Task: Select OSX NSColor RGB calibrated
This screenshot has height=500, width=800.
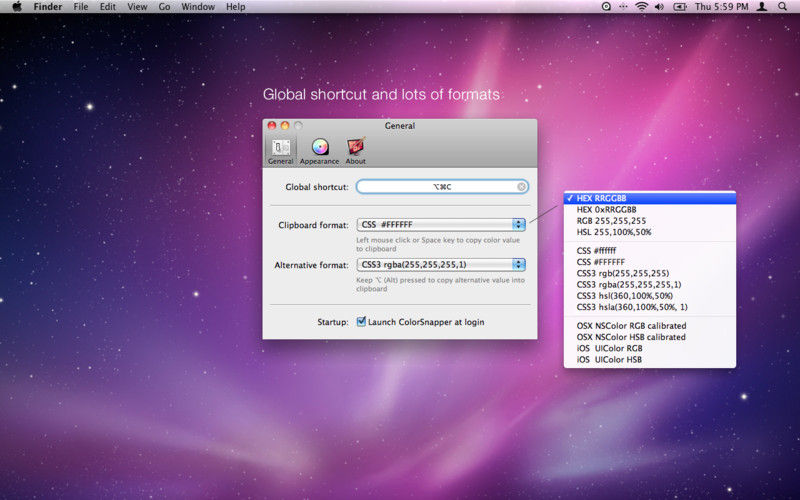Action: pyautogui.click(x=649, y=326)
